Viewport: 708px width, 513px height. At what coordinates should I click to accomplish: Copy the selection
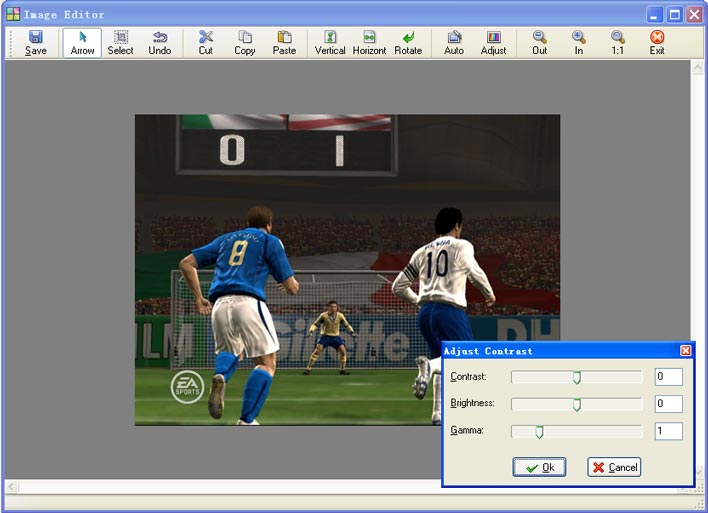click(x=245, y=43)
